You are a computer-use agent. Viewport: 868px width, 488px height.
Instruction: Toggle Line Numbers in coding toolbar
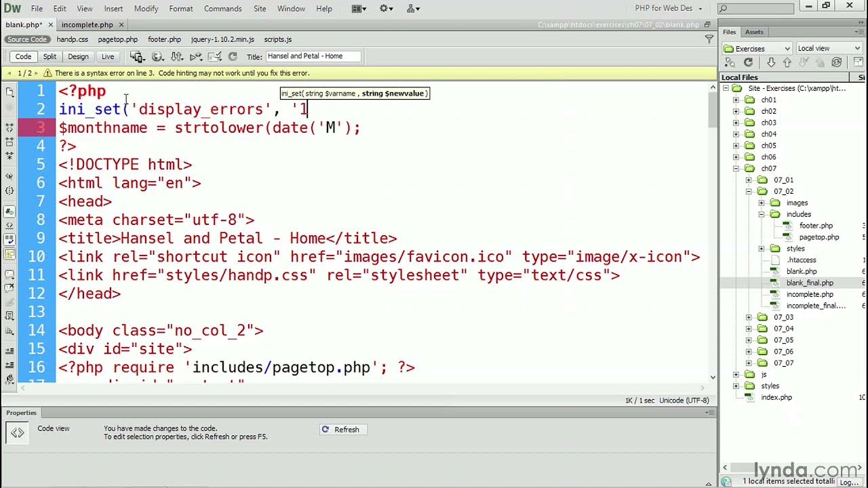click(9, 212)
